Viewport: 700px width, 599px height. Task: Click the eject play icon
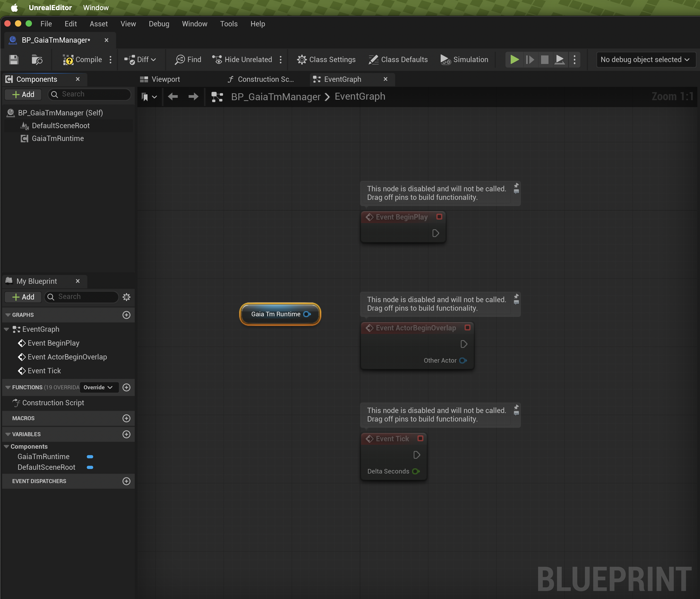pos(559,60)
